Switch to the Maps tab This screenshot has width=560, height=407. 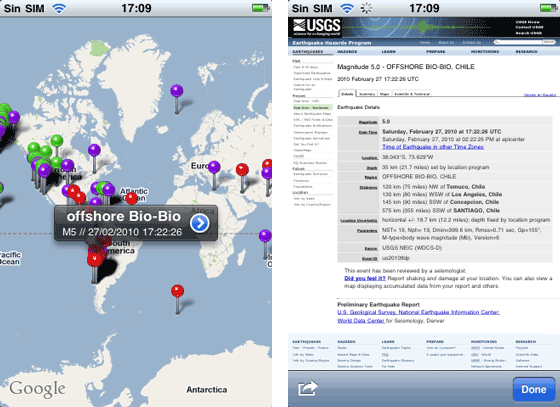pos(385,94)
